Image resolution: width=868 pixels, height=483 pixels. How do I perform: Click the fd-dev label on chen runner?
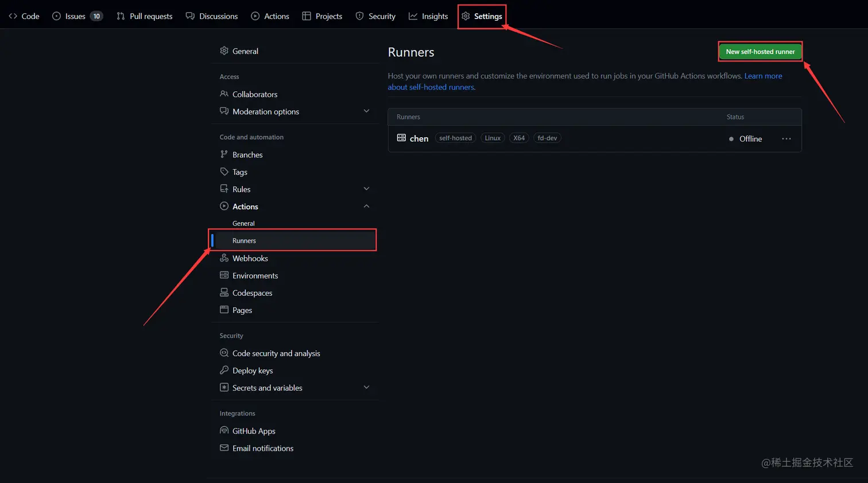(547, 138)
